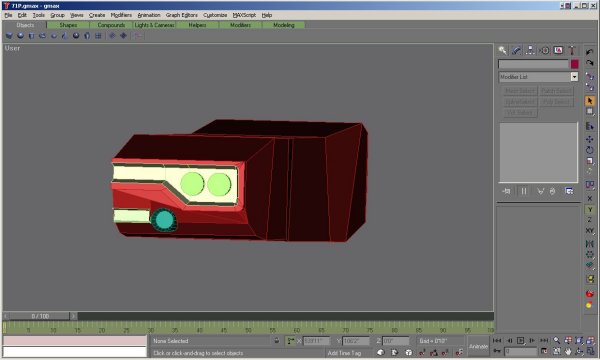Switch to the Shapes tab
Screen dimensions: 600x360
pyautogui.click(x=68, y=25)
